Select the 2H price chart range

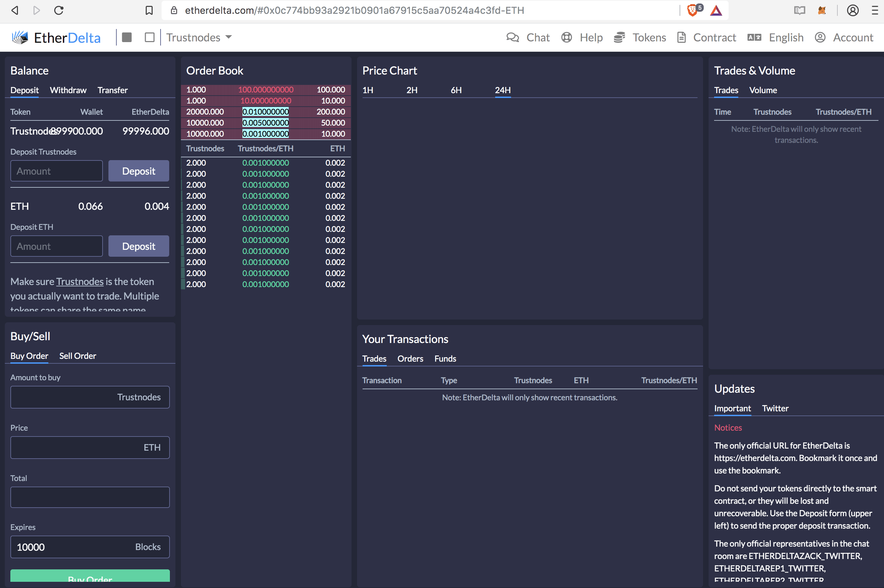point(412,90)
